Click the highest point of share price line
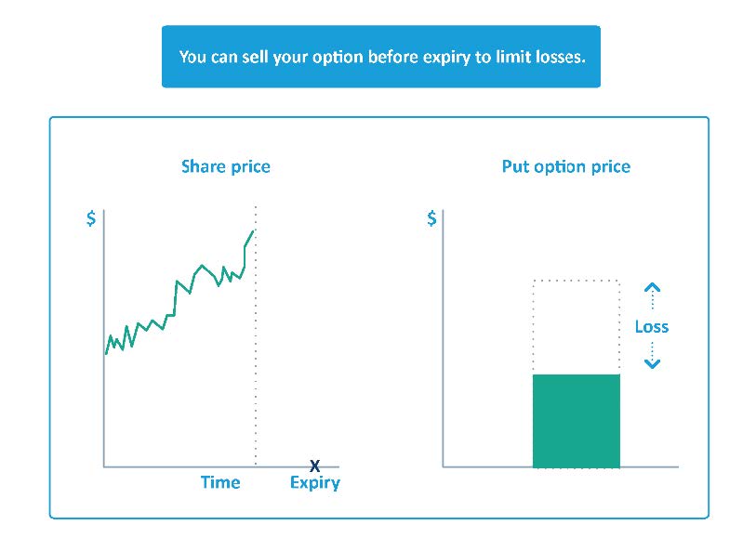Viewport: 756px width, 538px height. pos(253,230)
